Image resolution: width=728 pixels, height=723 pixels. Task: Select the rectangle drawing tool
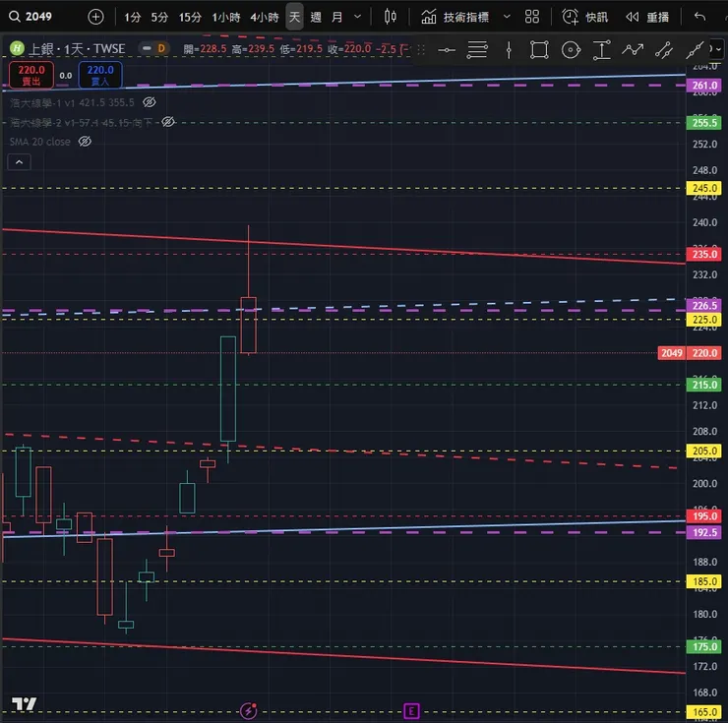pos(539,50)
